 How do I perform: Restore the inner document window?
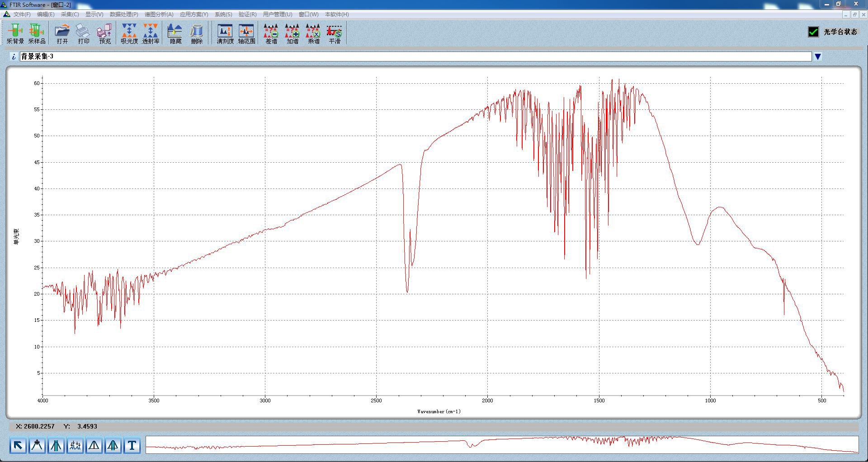854,14
